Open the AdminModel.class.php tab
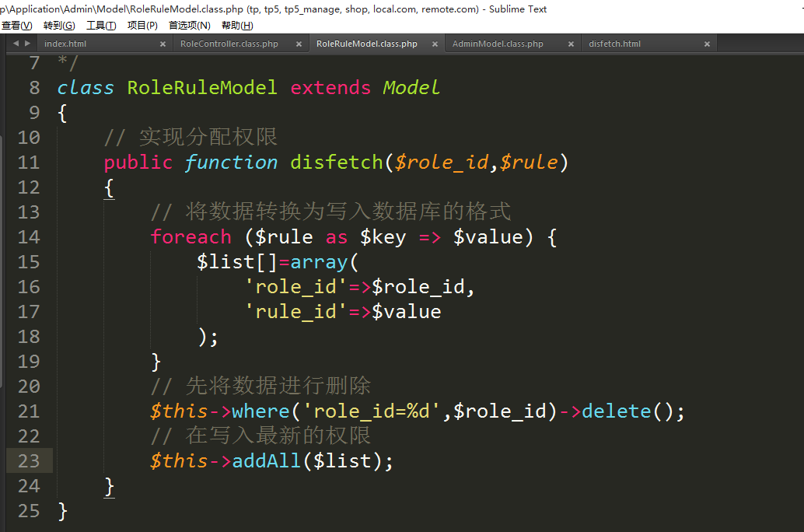804x532 pixels. click(498, 44)
